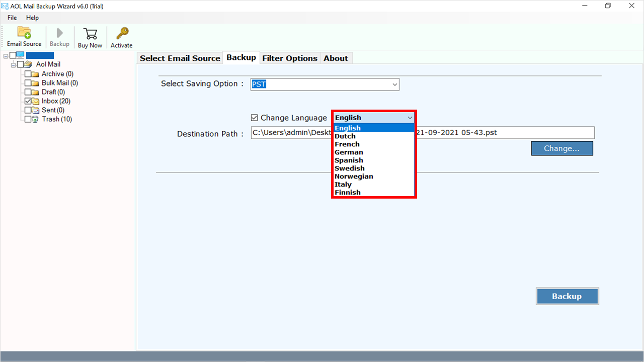Switch to the Backup tab

point(242,57)
